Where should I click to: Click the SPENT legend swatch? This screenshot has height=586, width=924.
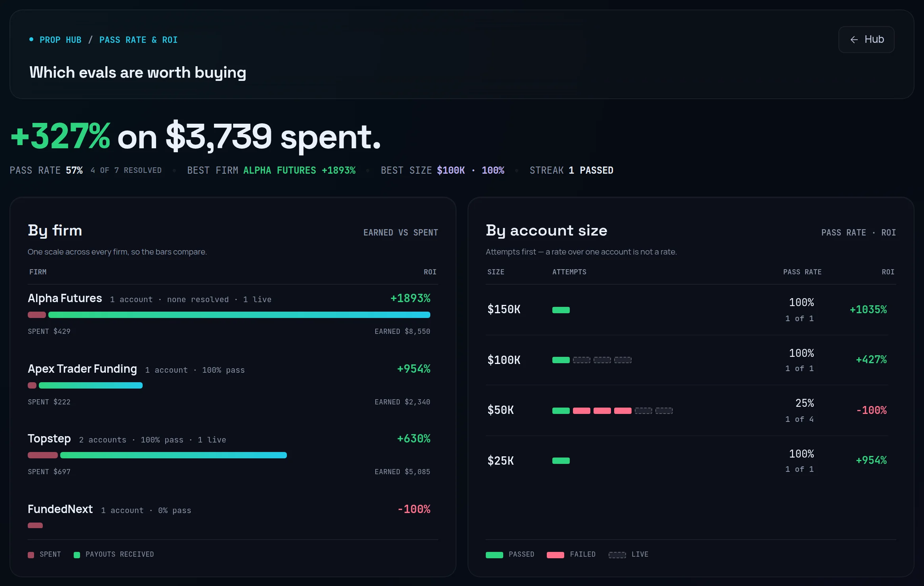pyautogui.click(x=31, y=555)
